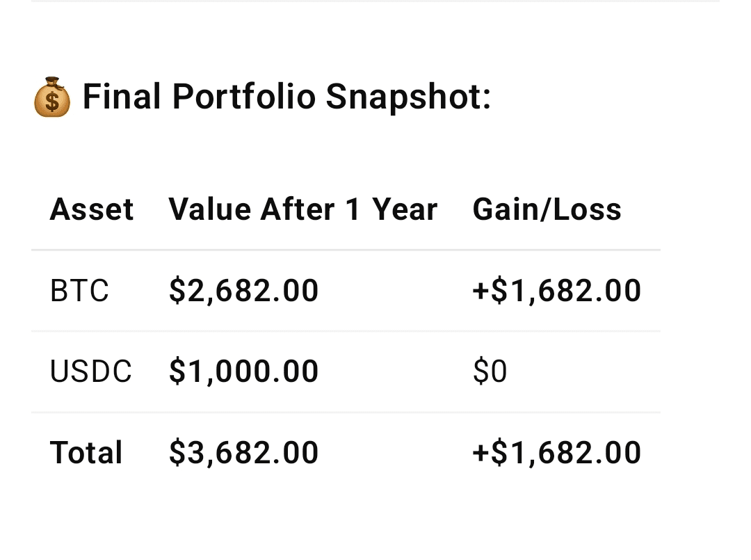Select the BTC value $2,682.00
This screenshot has height=560, width=751.
pos(243,291)
